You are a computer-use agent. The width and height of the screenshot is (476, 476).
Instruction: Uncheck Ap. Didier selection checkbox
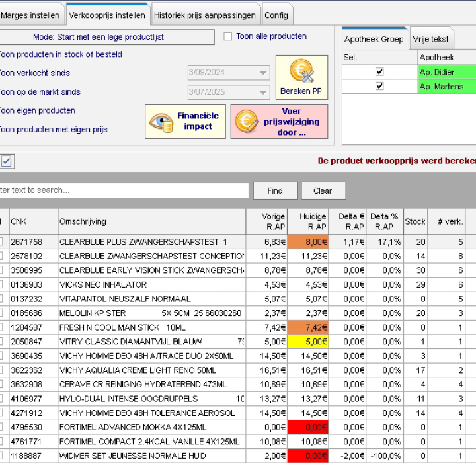coord(379,72)
